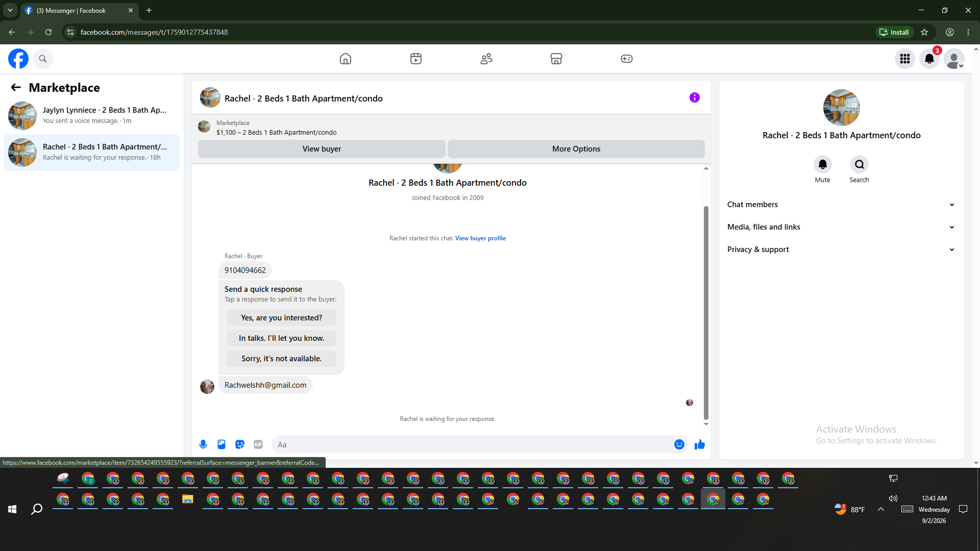980x551 pixels.
Task: Open the sticker picker icon
Action: [240, 444]
